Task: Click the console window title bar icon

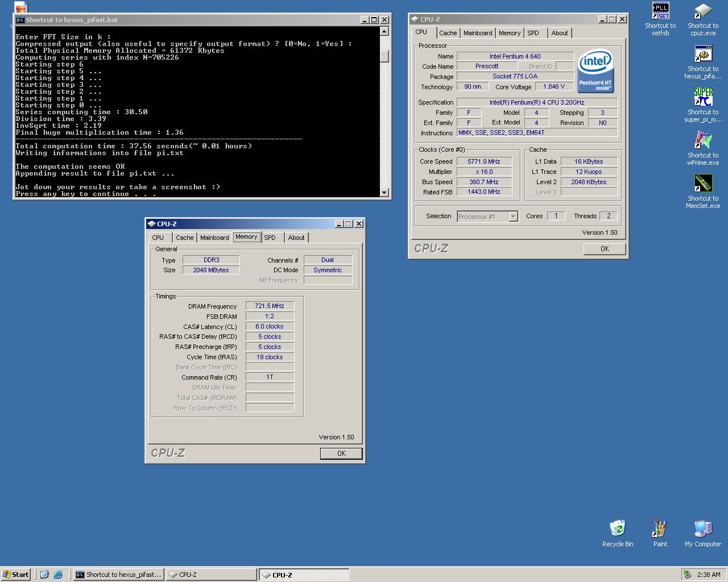Action: pos(20,19)
